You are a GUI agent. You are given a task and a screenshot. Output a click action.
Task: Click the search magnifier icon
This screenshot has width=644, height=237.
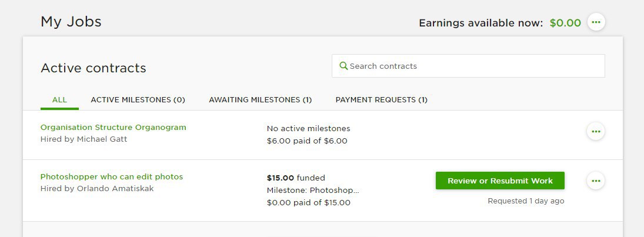[x=343, y=66]
